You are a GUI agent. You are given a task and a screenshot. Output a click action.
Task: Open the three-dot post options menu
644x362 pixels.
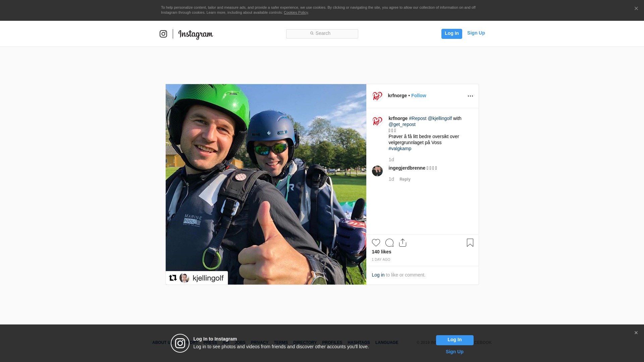click(x=470, y=96)
